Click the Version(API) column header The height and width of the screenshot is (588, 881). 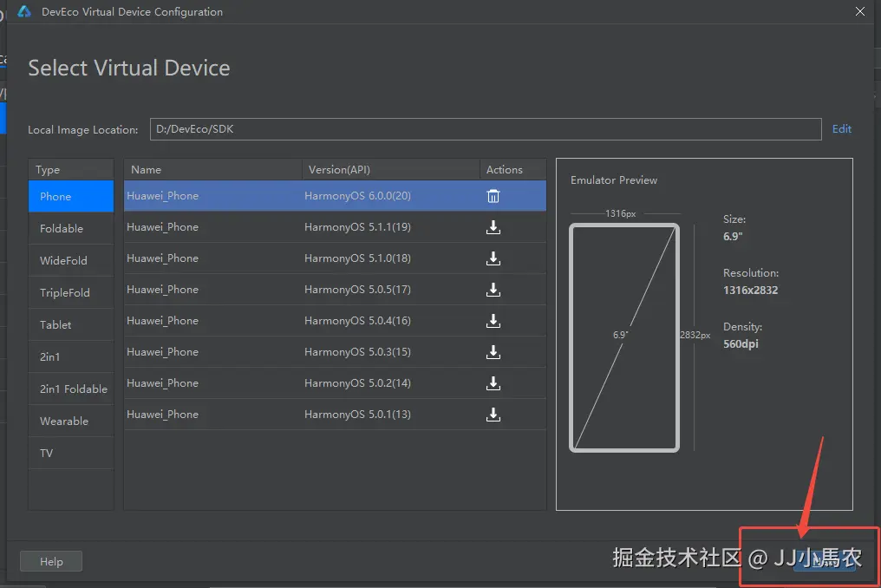tap(390, 169)
